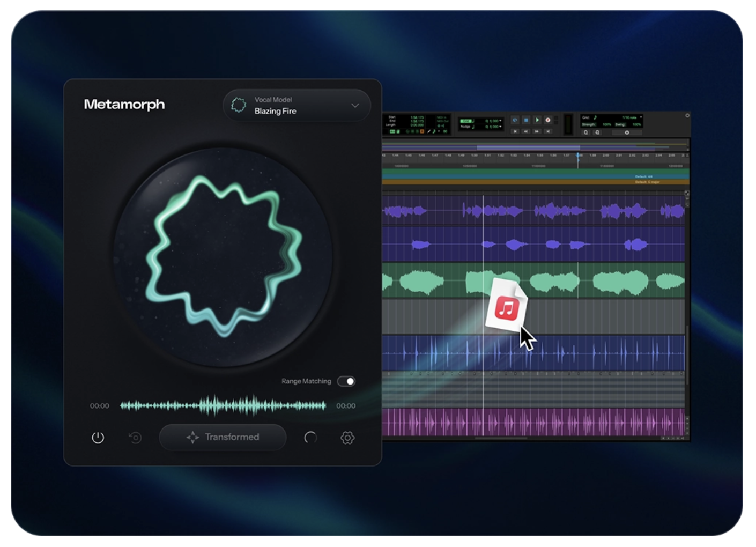Viewport: 756px width, 547px height.
Task: Open the 1/16 note grid dropdown
Action: pyautogui.click(x=641, y=117)
